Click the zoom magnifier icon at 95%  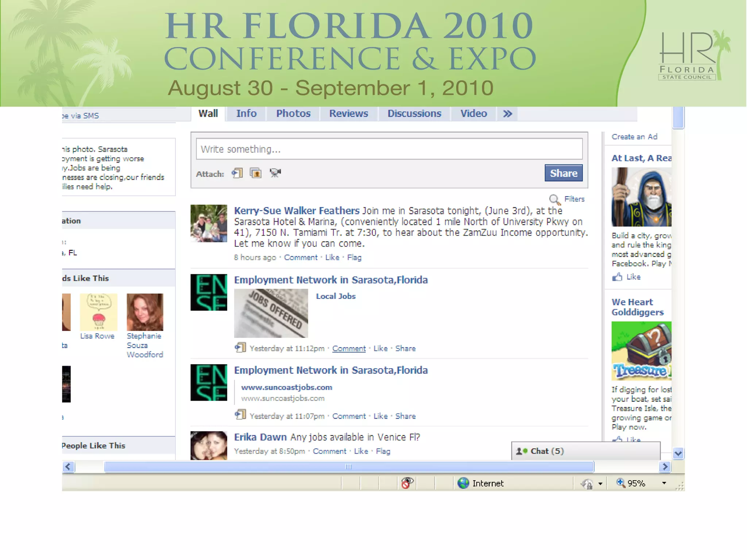pyautogui.click(x=621, y=483)
